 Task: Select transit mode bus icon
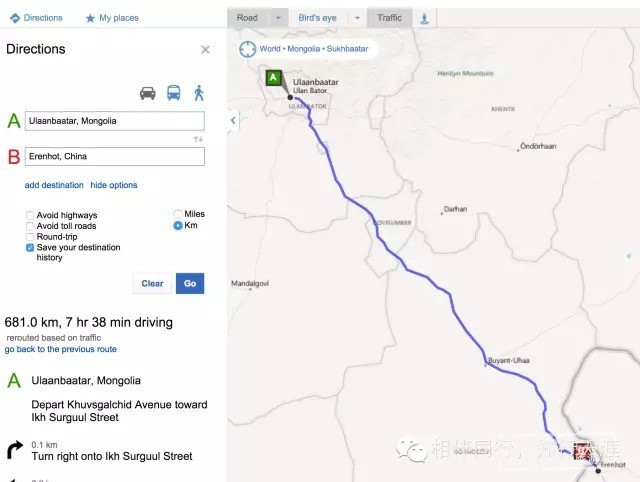pyautogui.click(x=174, y=93)
